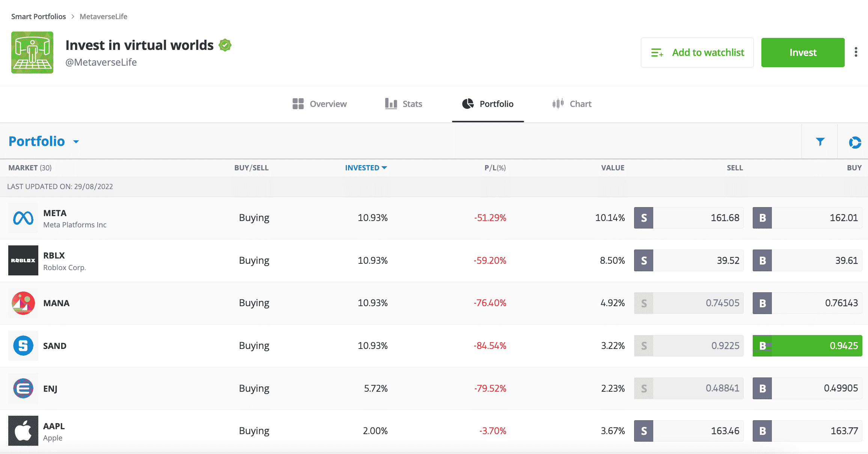Switch to the Stats tab
Image resolution: width=868 pixels, height=454 pixels.
coord(404,104)
